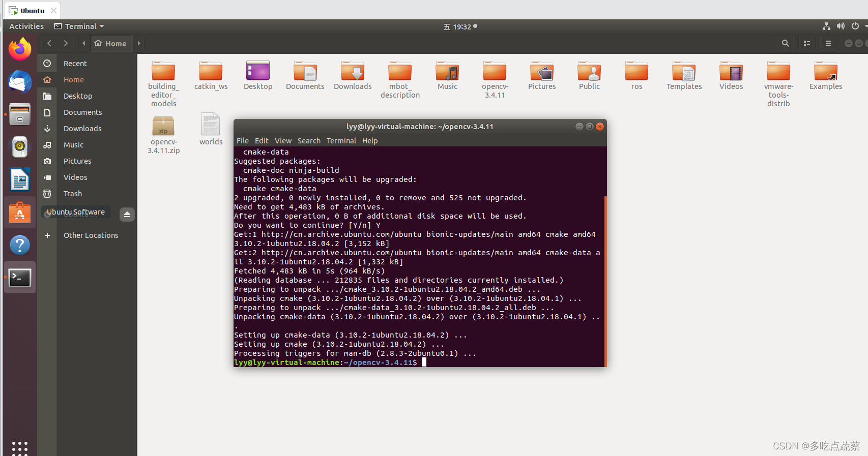Viewport: 868px width, 456px height.
Task: Open Firefox from the dock
Action: coord(20,49)
